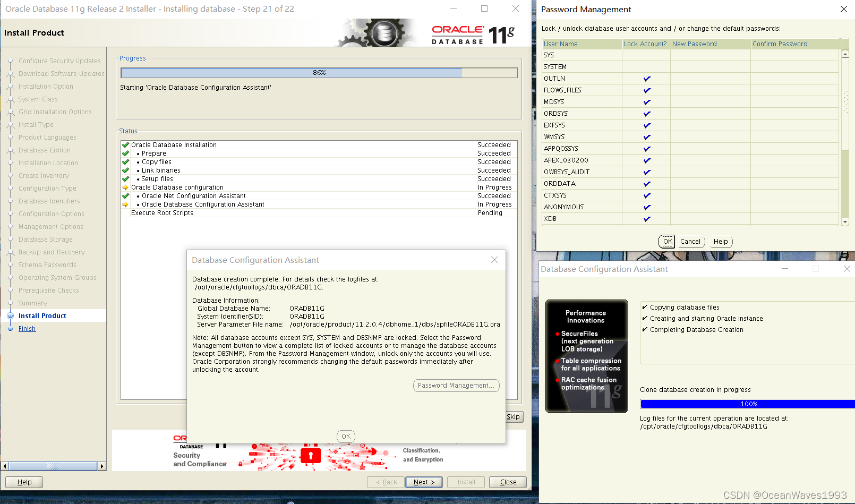This screenshot has width=855, height=504.
Task: Toggle lock checkbox for FLOWS_FILES account
Action: 647,90
